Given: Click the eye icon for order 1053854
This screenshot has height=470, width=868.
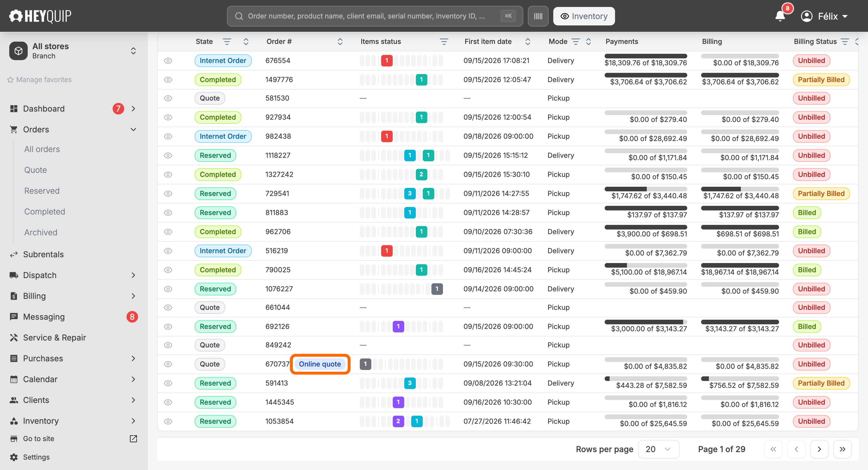Looking at the screenshot, I should pyautogui.click(x=168, y=421).
